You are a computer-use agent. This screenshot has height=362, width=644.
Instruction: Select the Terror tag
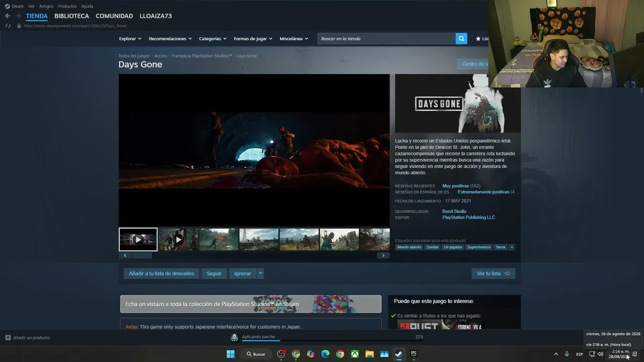501,247
